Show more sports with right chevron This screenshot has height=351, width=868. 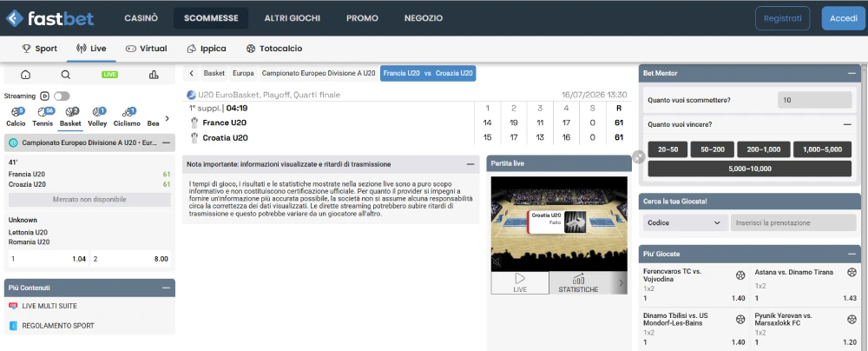click(168, 118)
